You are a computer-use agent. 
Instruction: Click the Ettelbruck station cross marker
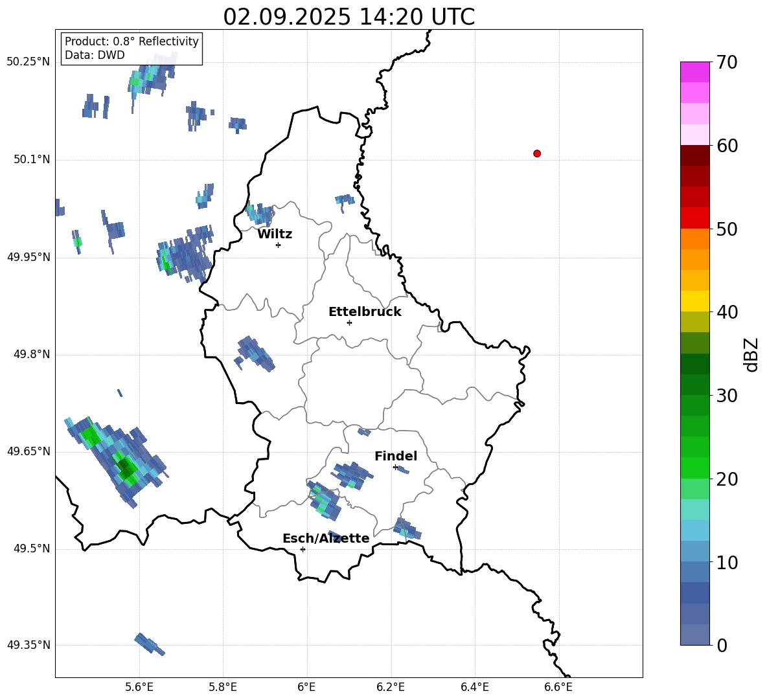click(x=349, y=322)
